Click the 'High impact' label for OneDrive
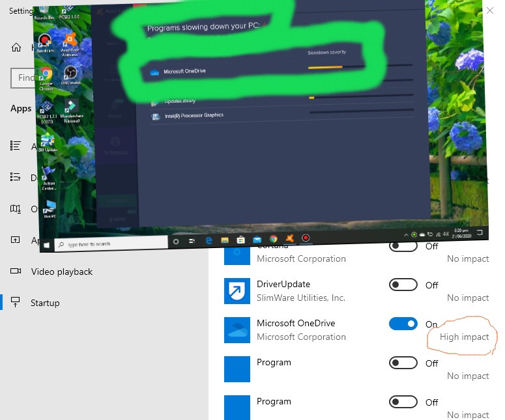This screenshot has width=505, height=420. coord(464,337)
